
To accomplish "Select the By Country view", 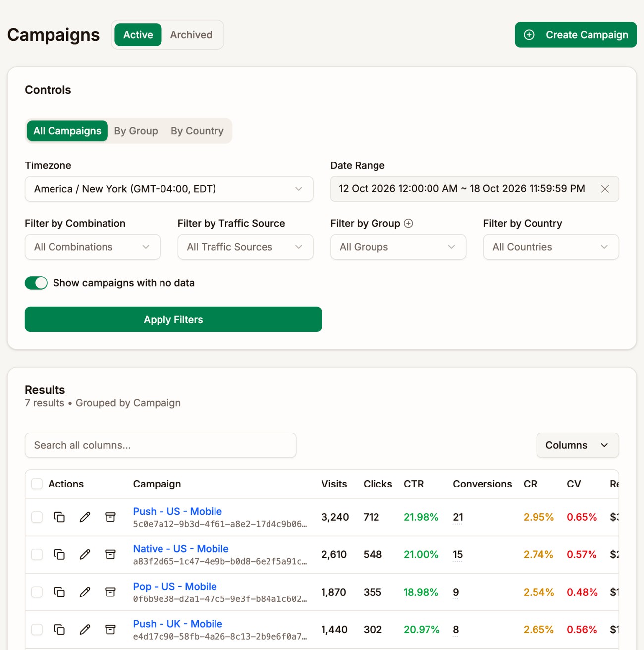I will (x=197, y=131).
